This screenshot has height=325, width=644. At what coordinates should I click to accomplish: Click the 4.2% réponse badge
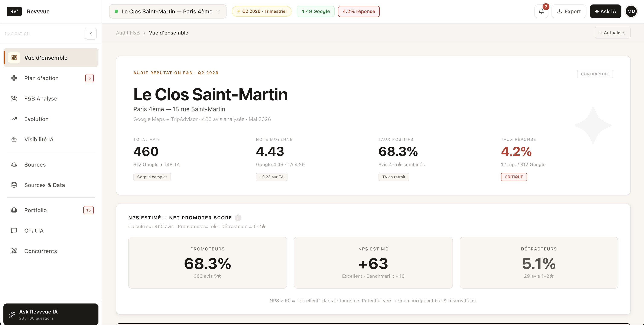tap(359, 11)
